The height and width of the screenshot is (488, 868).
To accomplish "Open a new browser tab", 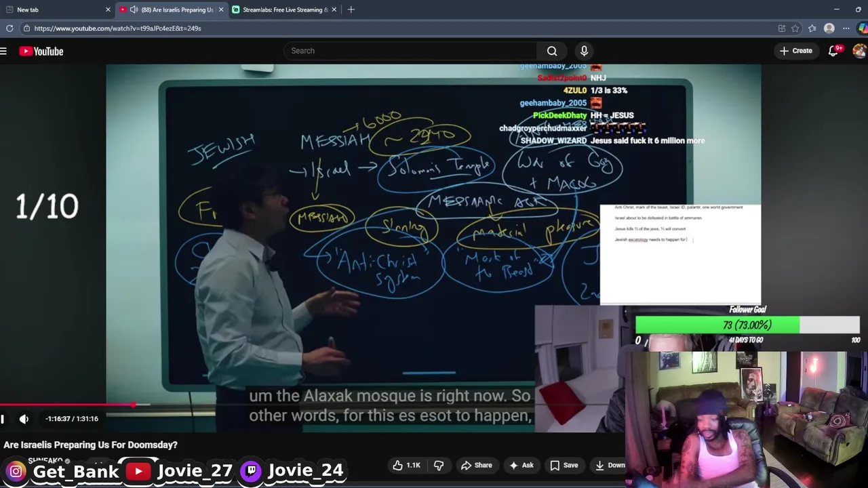I will [x=351, y=9].
